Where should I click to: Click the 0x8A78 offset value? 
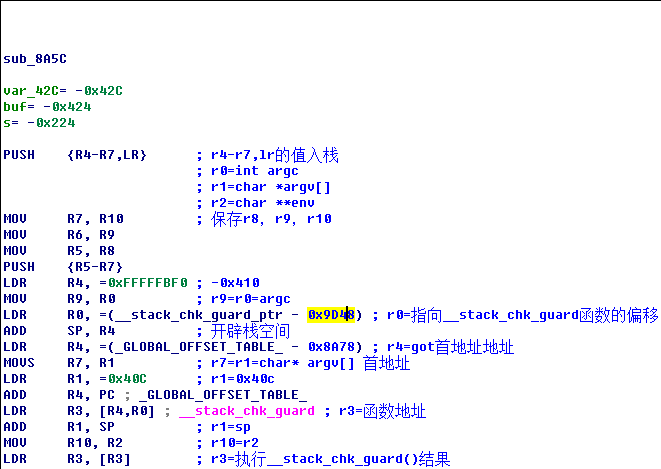click(x=331, y=347)
